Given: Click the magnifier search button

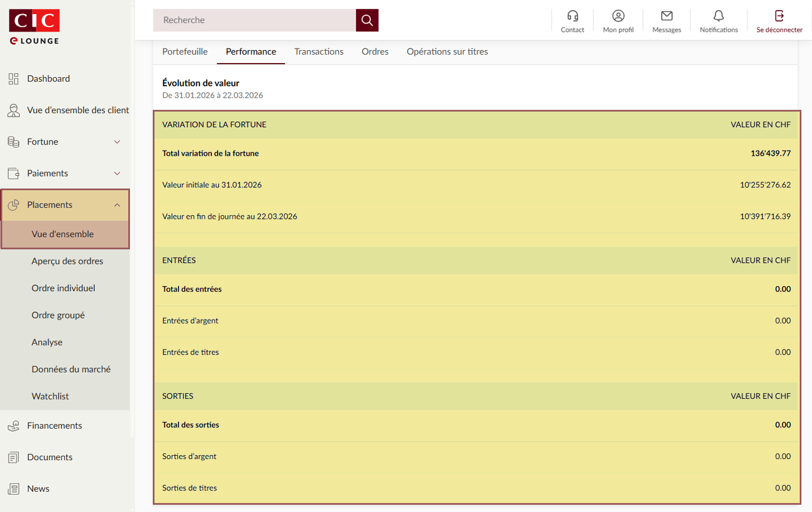Looking at the screenshot, I should [x=367, y=20].
